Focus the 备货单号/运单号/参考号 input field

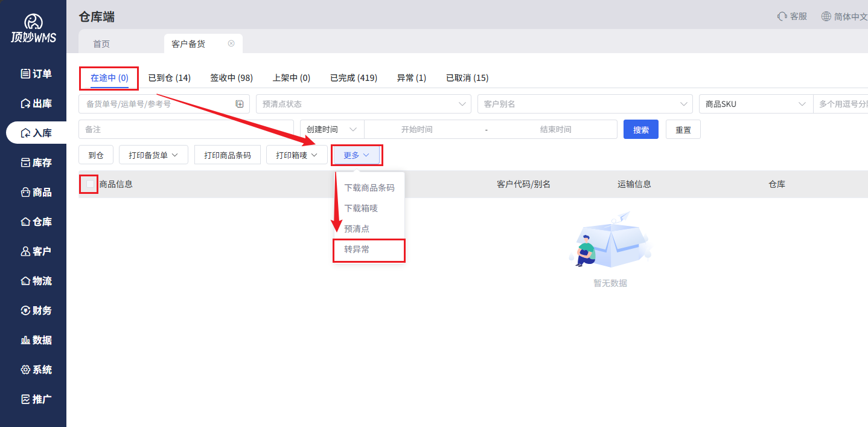pos(164,104)
